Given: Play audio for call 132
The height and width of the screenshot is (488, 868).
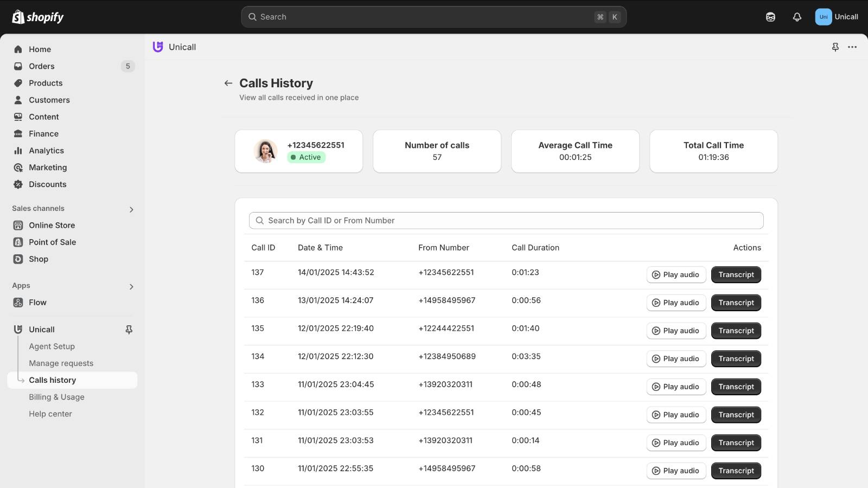Looking at the screenshot, I should 676,415.
